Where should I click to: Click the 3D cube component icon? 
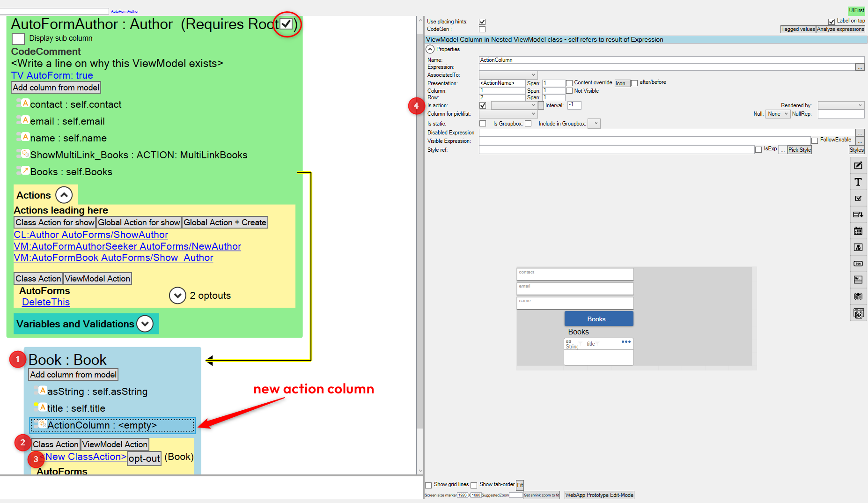858,296
